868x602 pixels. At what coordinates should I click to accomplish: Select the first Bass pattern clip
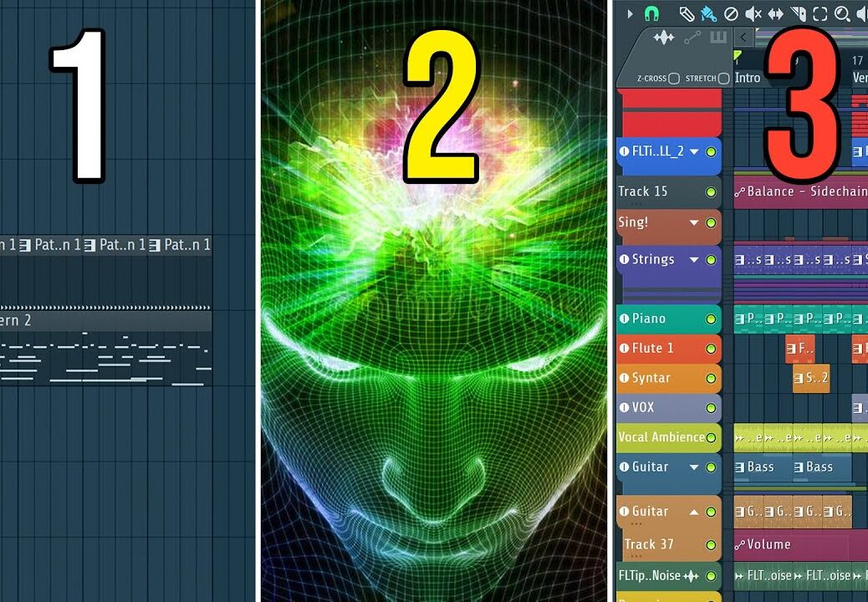tap(763, 467)
